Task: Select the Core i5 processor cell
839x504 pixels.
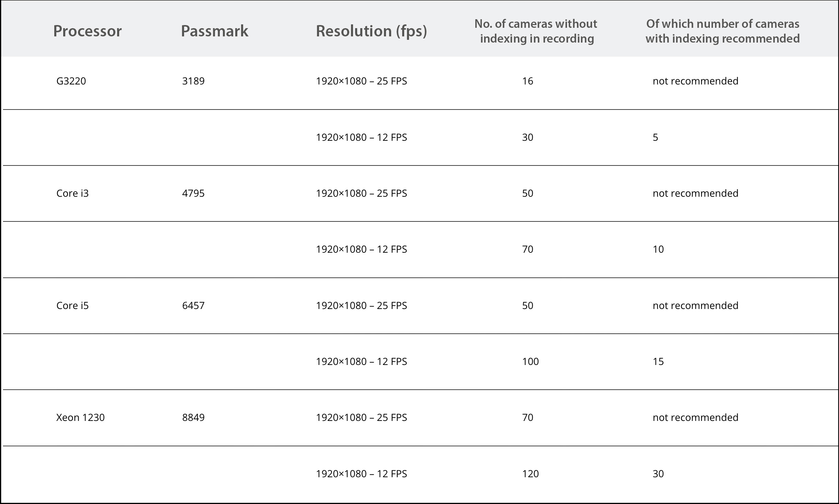Action: (72, 306)
